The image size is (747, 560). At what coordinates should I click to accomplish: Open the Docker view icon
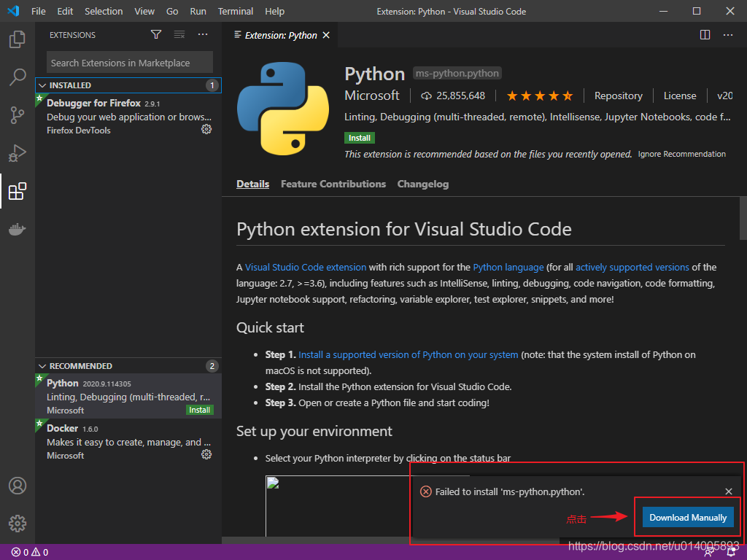(x=18, y=229)
